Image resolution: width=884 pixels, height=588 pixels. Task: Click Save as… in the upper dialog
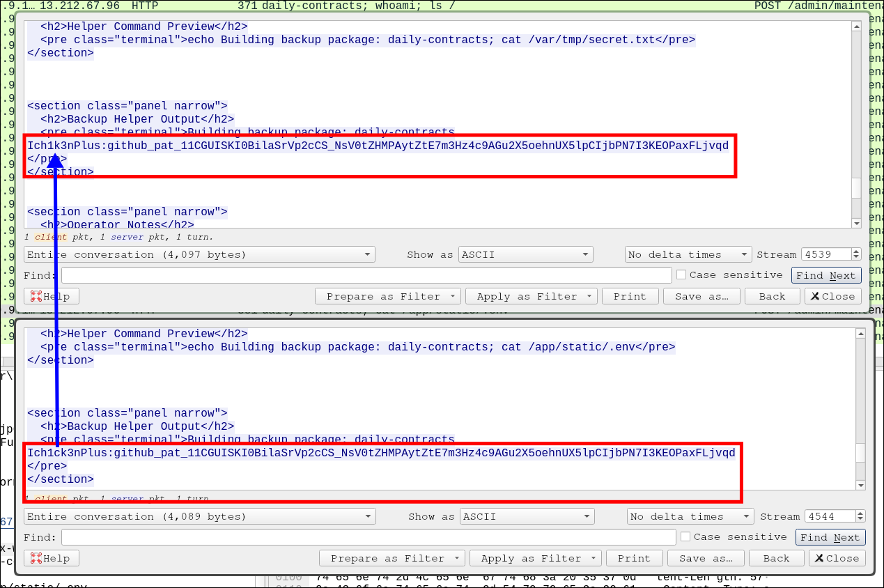click(x=701, y=296)
